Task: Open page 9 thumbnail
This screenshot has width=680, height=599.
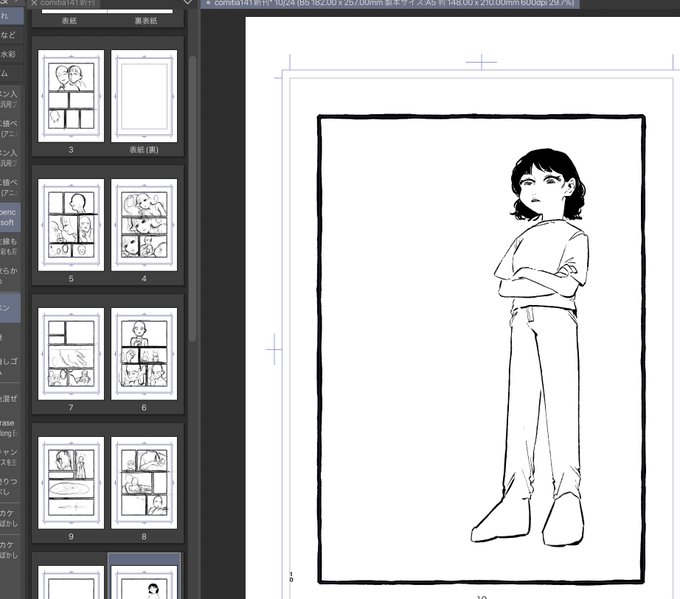Action: [x=71, y=483]
